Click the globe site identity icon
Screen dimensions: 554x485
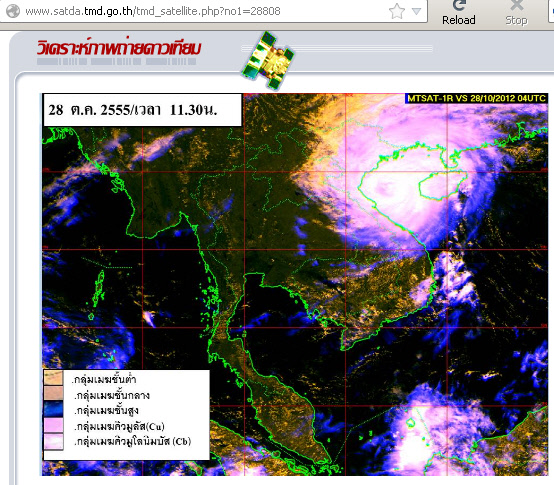point(13,11)
